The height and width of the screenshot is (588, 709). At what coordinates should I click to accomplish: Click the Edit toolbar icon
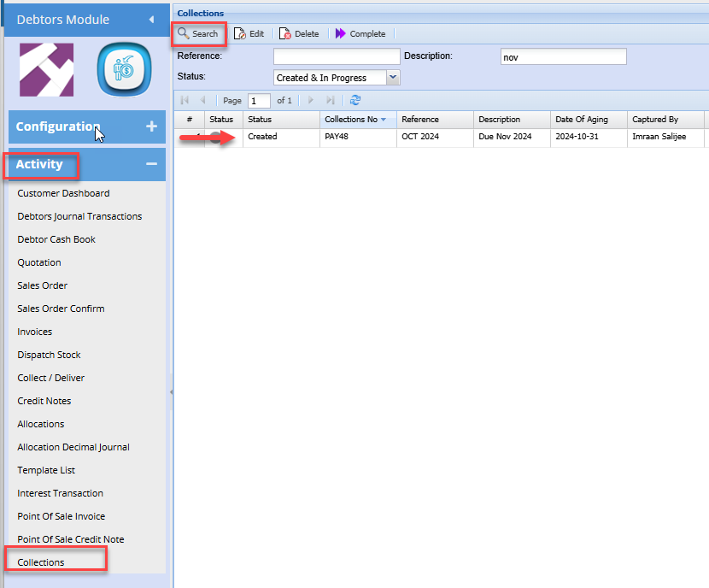click(x=240, y=33)
